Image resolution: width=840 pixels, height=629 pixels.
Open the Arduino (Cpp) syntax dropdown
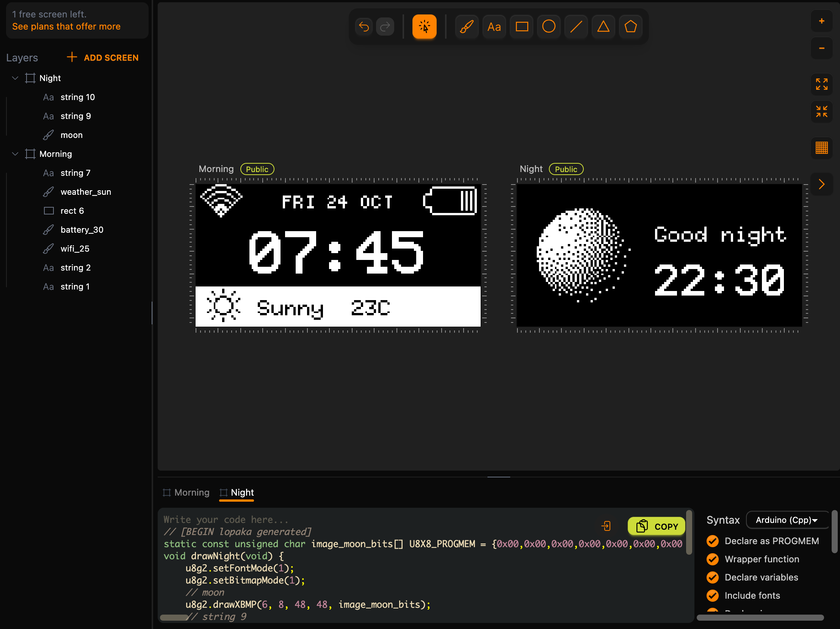(x=787, y=520)
